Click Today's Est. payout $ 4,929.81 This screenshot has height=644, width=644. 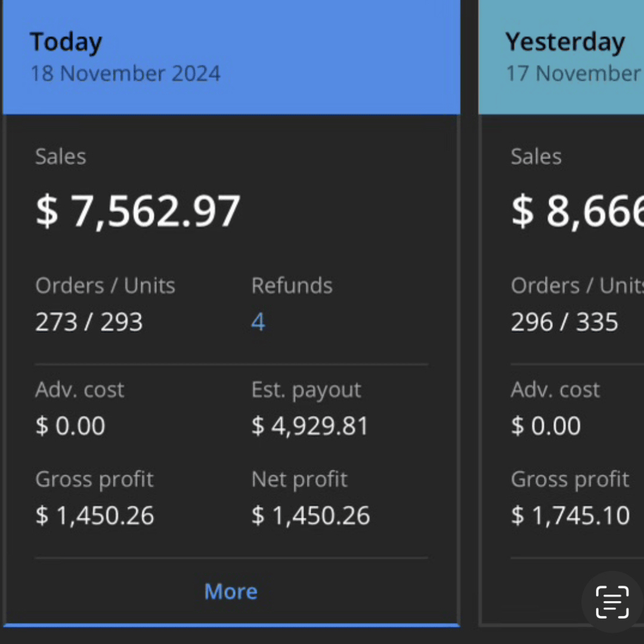click(310, 426)
